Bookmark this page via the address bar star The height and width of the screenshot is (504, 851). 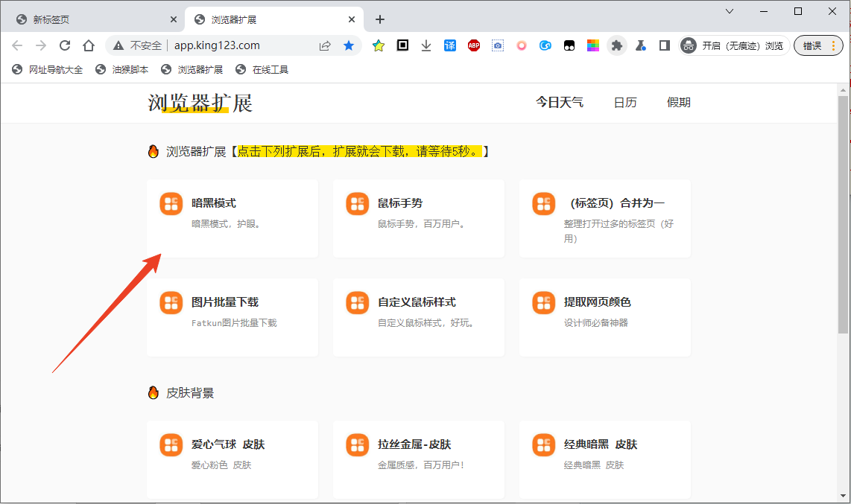[349, 45]
